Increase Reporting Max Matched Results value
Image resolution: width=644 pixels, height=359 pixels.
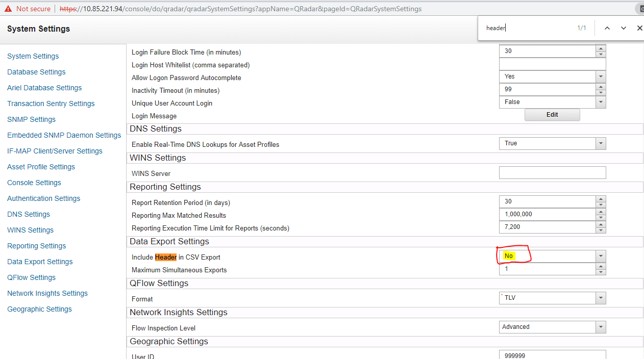[x=601, y=212]
